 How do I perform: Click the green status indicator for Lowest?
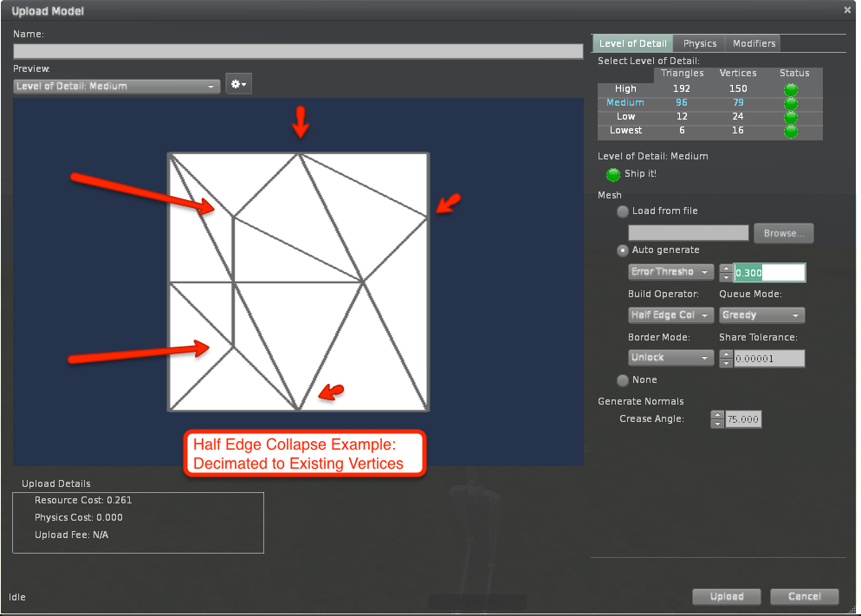click(x=790, y=131)
